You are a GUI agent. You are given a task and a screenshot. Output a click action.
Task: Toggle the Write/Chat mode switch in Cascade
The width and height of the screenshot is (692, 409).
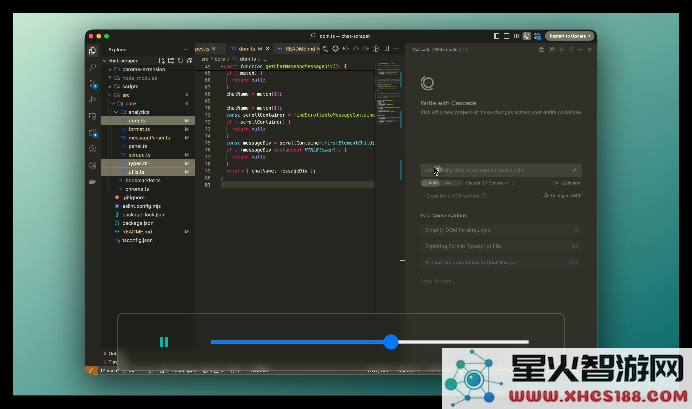click(x=441, y=183)
